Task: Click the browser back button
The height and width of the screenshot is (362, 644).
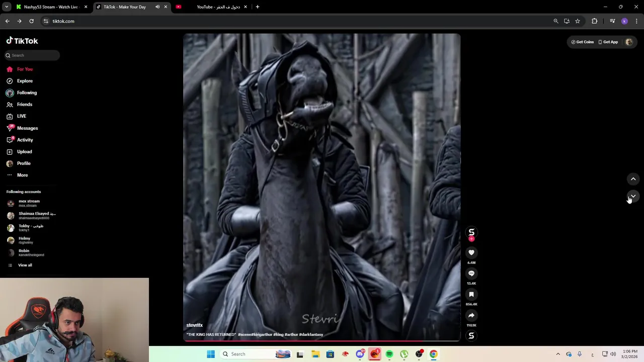Action: [x=7, y=21]
